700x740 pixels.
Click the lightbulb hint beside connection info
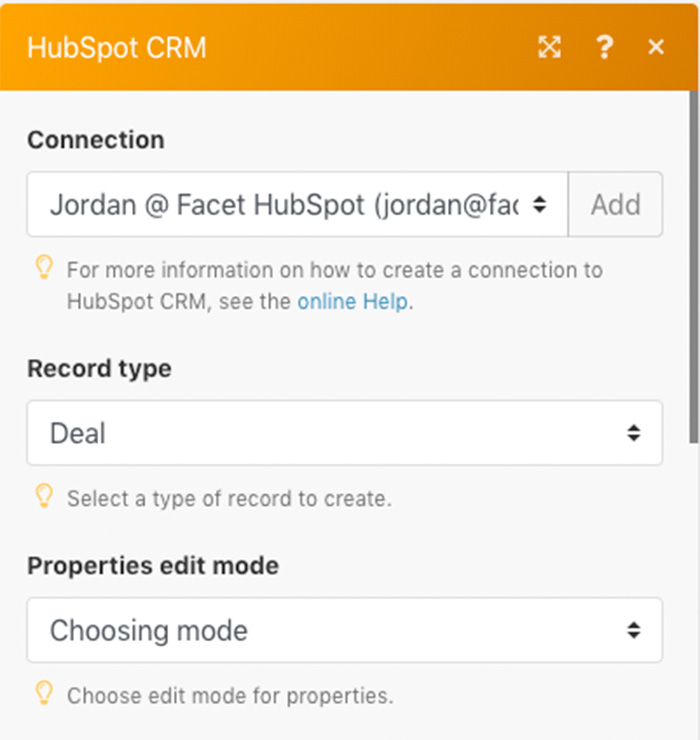pyautogui.click(x=44, y=267)
